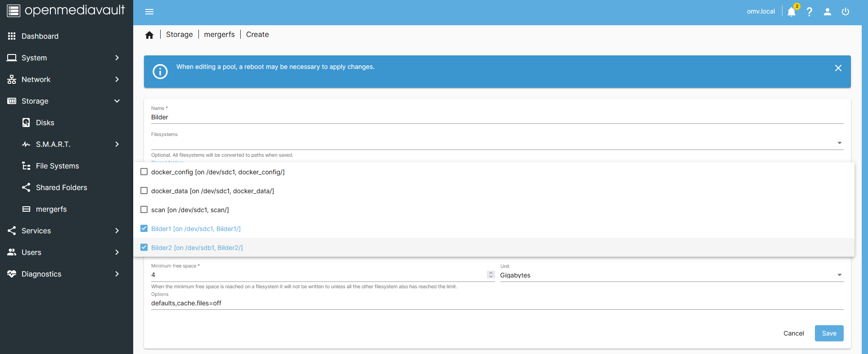This screenshot has height=354, width=868.
Task: Dismiss the reboot info banner
Action: pos(838,68)
